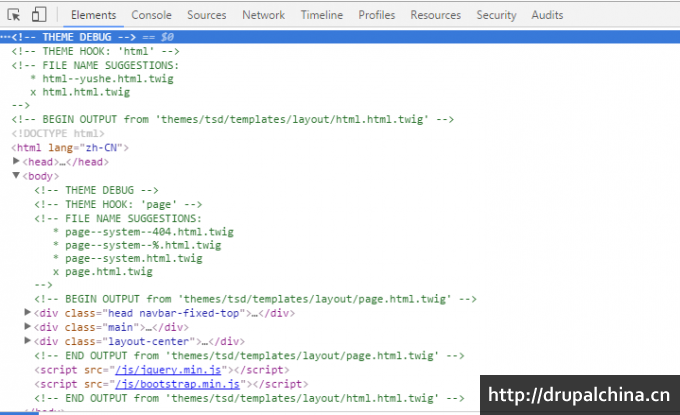Select the html lang zh-CN element row
Screen dimensions: 680x415
click(70, 147)
